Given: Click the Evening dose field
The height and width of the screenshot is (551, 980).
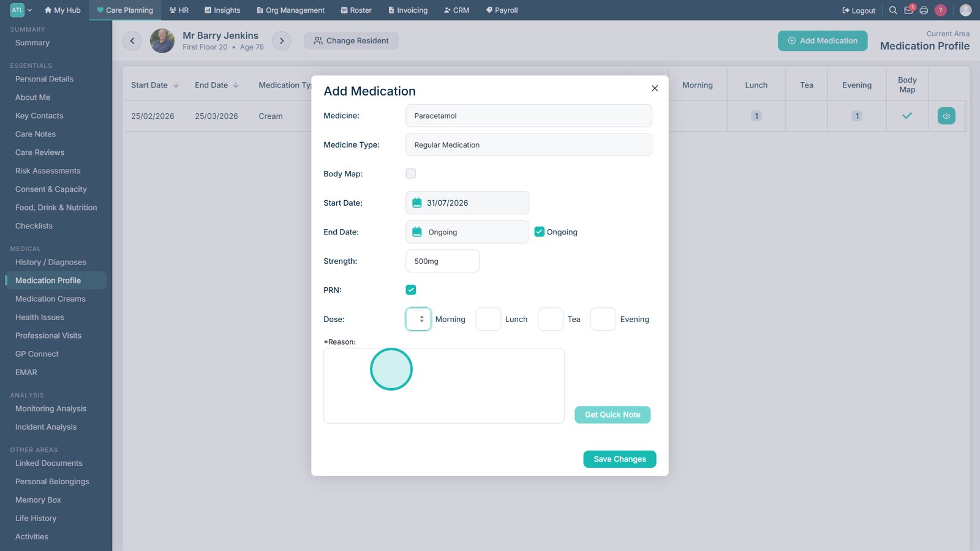Looking at the screenshot, I should [x=603, y=319].
